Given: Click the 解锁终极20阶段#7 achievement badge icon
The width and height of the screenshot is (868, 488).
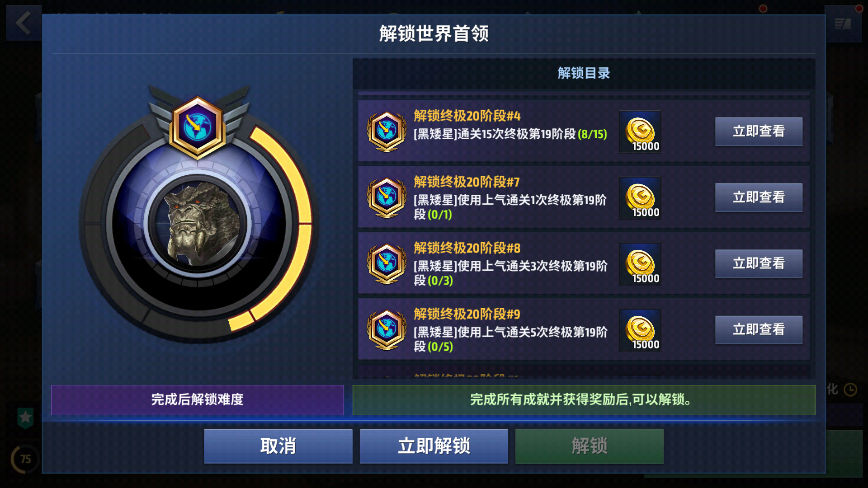Looking at the screenshot, I should tap(387, 197).
